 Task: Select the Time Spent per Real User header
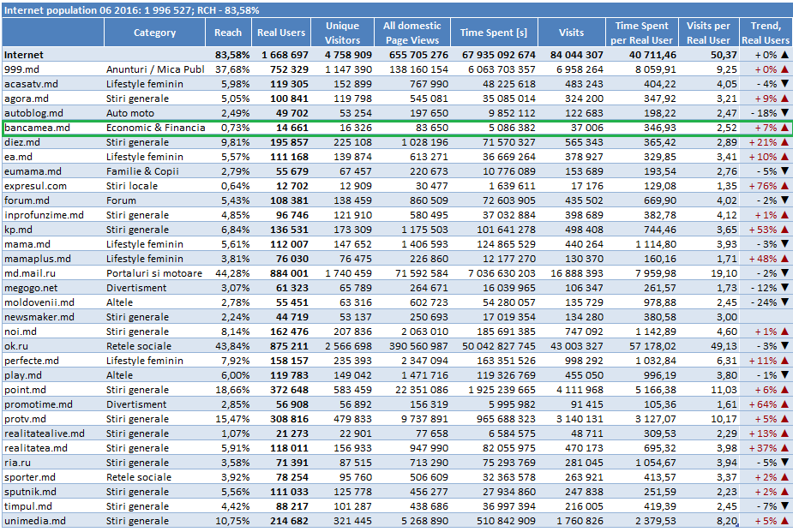click(642, 33)
